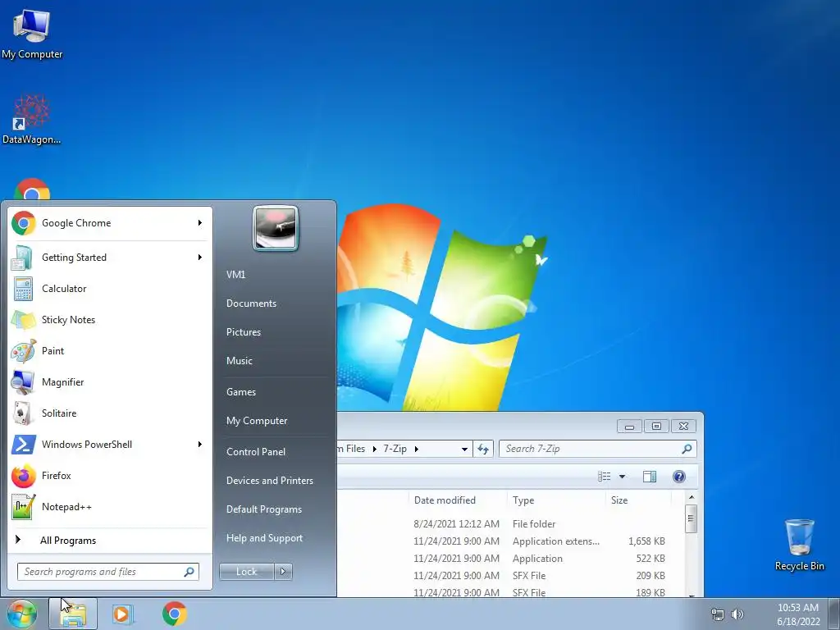The image size is (840, 630).
Task: Click search magnifier in Search 7-Zip box
Action: coord(687,449)
